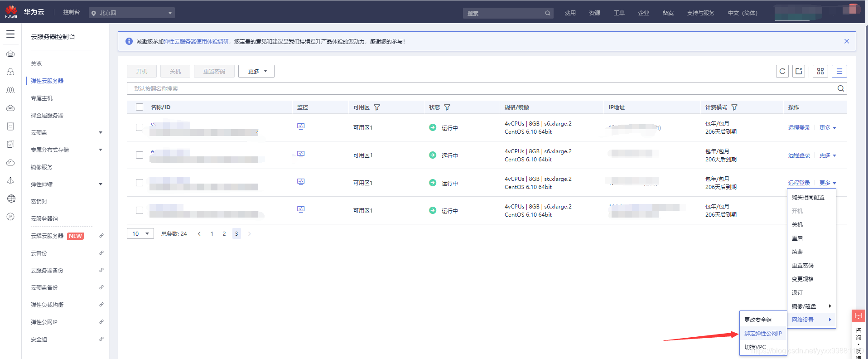Screen dimensions: 868x359
Task: Go to the next page arrow
Action: click(249, 234)
